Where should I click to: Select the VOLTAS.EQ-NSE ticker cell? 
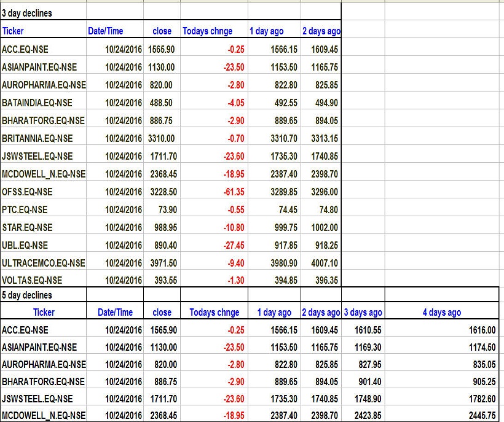[32, 281]
